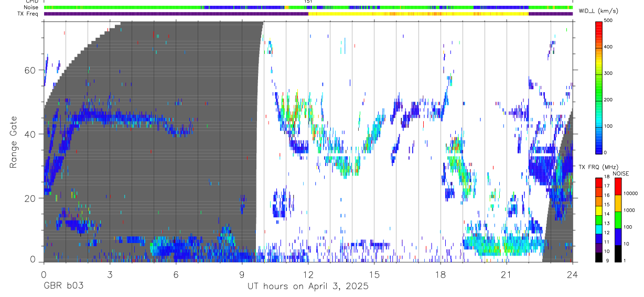Click the spectral width rainbow colorbar
644x297 pixels.
[x=599, y=87]
